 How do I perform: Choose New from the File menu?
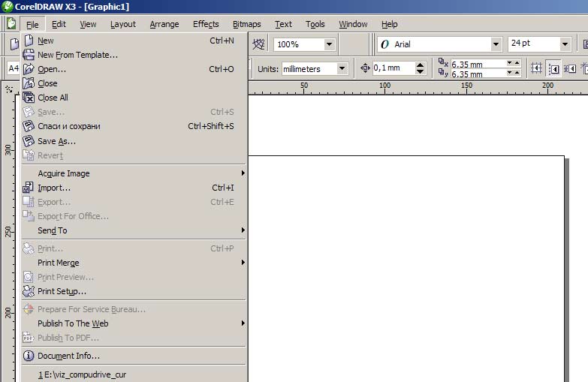point(134,41)
